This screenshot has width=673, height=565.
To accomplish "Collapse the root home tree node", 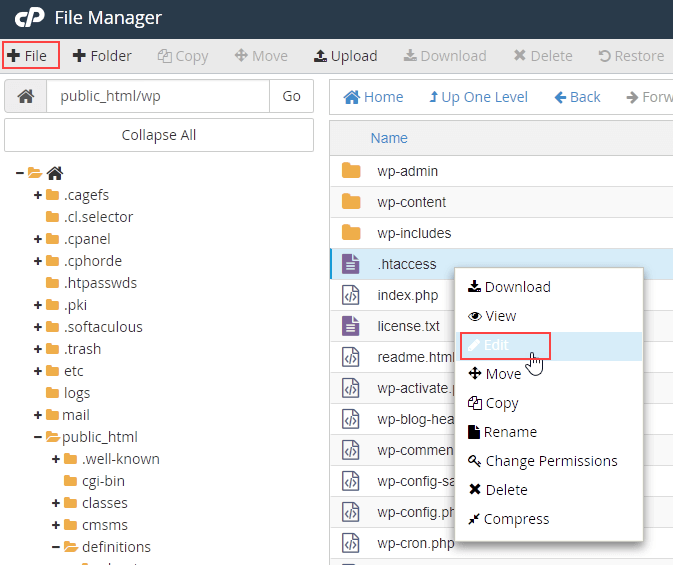I will 19,173.
